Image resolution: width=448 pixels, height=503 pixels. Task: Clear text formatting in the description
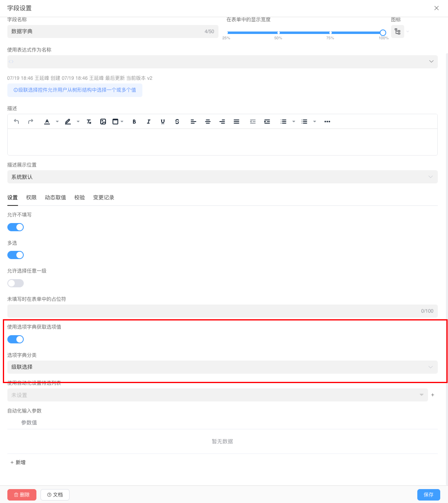click(x=89, y=121)
